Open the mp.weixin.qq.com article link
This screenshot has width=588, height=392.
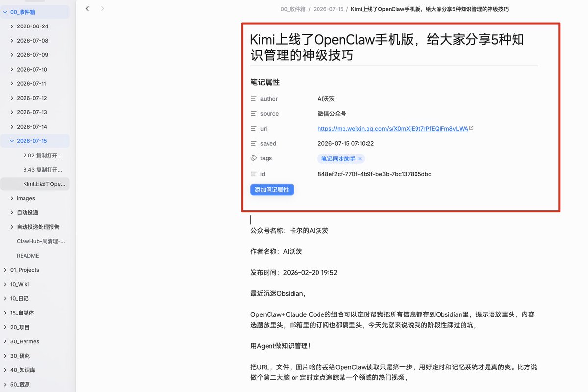click(x=393, y=129)
